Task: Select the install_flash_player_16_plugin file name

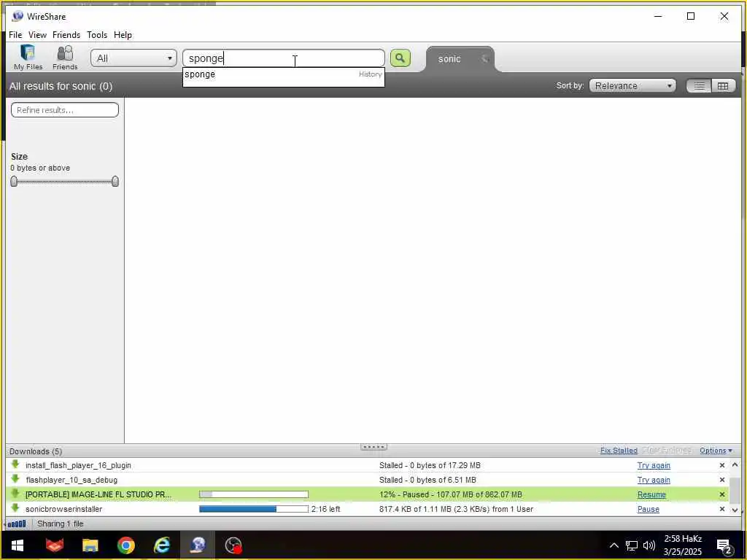Action: [x=78, y=465]
